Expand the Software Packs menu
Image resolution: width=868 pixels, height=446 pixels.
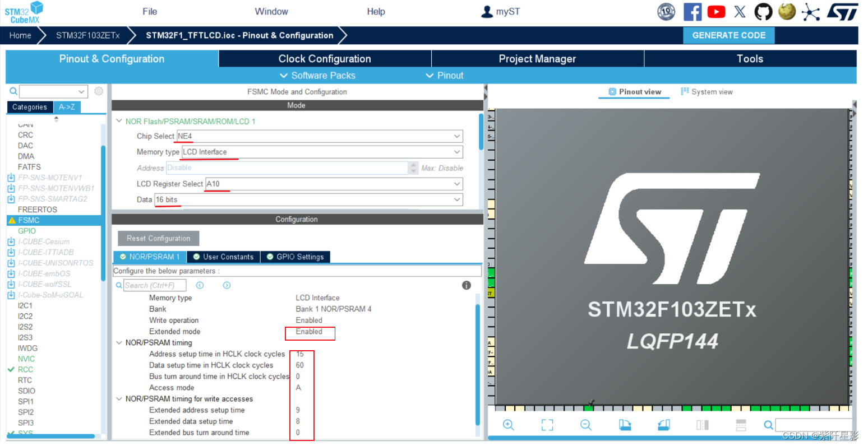point(317,76)
